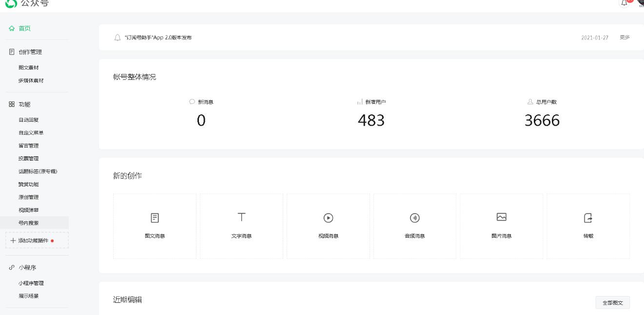Open 自动回复 settings

28,120
